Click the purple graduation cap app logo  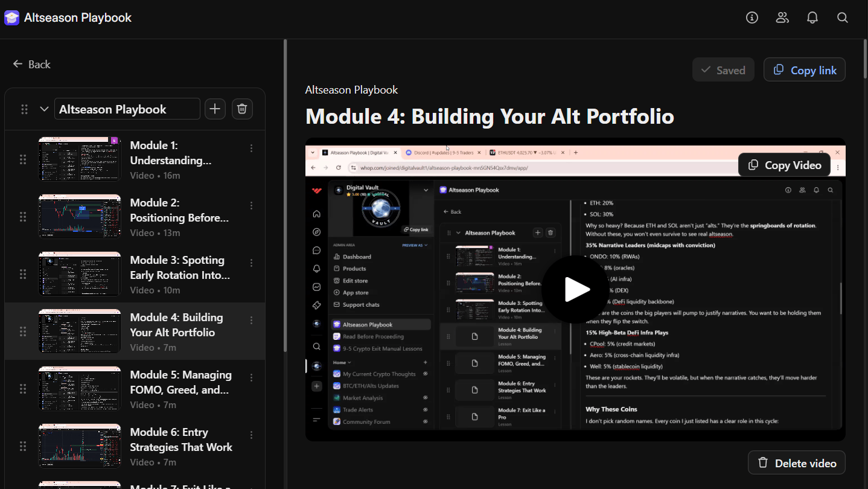tap(11, 18)
